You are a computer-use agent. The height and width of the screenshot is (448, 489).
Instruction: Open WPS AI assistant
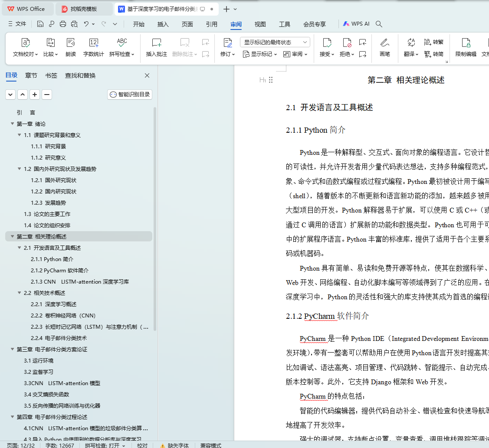(356, 24)
